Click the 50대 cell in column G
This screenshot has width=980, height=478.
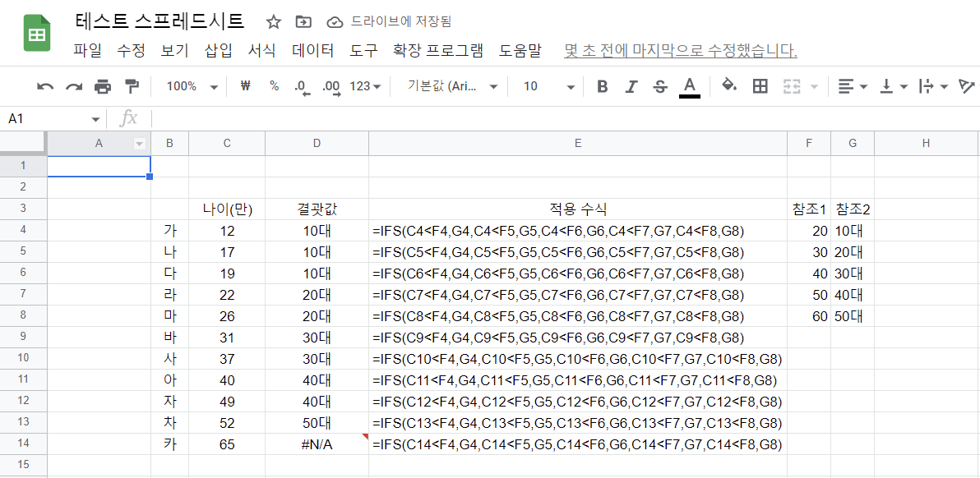853,316
